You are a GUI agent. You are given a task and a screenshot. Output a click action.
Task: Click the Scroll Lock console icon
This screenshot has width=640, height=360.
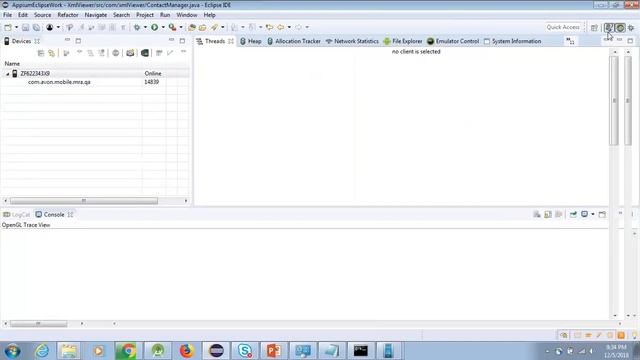pyautogui.click(x=548, y=214)
